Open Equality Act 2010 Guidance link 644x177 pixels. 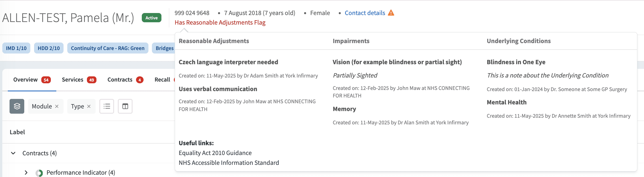point(215,153)
